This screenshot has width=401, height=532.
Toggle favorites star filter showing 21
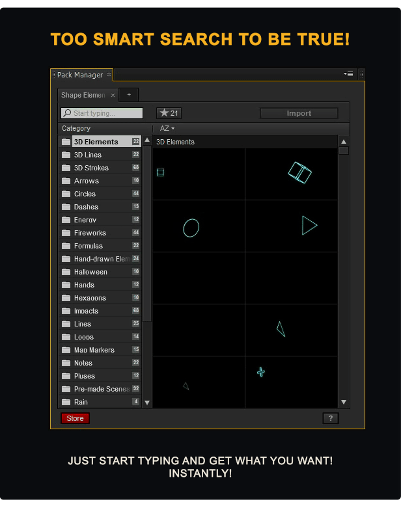pos(169,113)
